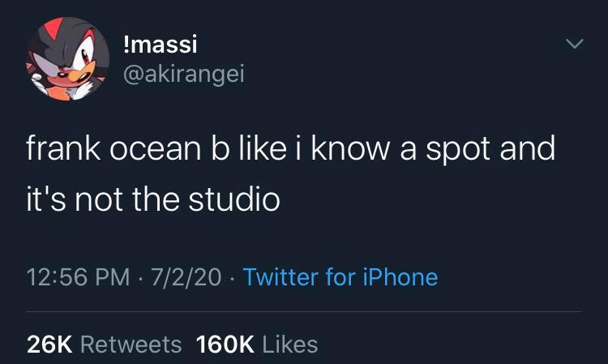Click the 7/2/20 tweet date
The width and height of the screenshot is (608, 364).
click(x=189, y=277)
